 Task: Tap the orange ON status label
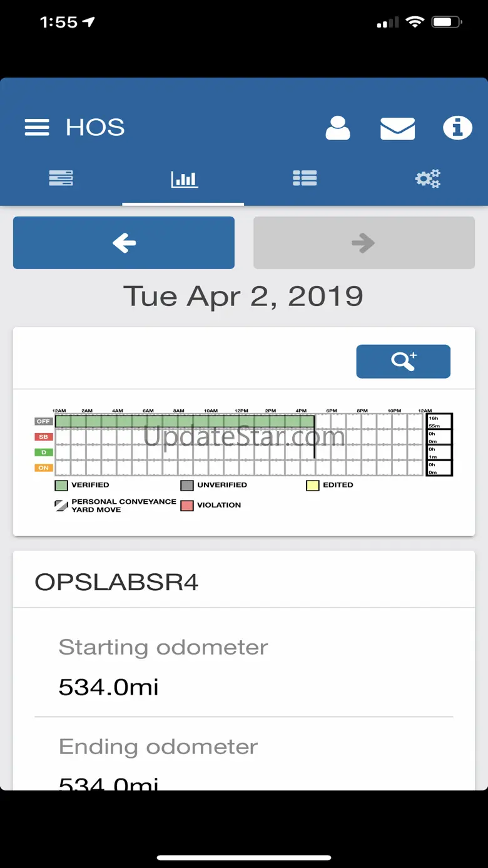point(43,467)
